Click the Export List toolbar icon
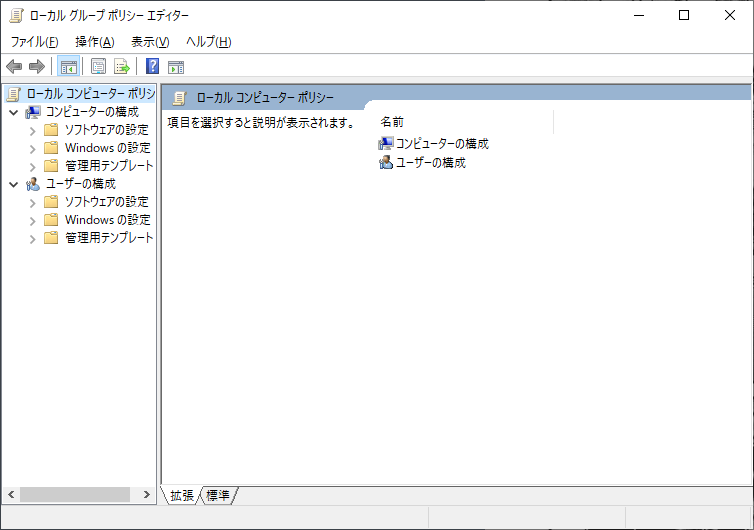754x530 pixels. (122, 67)
